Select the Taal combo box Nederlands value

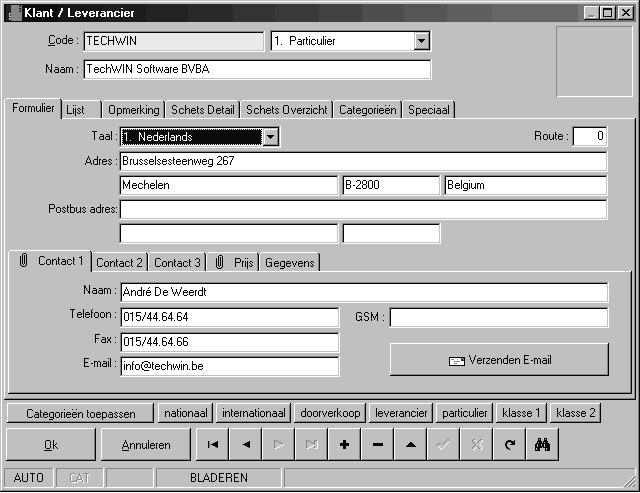point(191,137)
